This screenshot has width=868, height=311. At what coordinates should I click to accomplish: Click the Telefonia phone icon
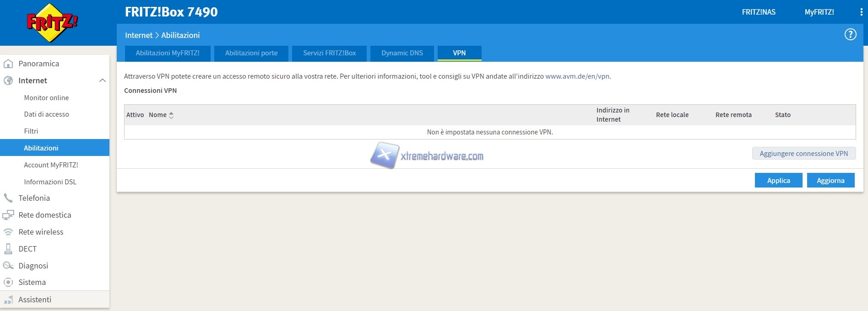tap(8, 198)
